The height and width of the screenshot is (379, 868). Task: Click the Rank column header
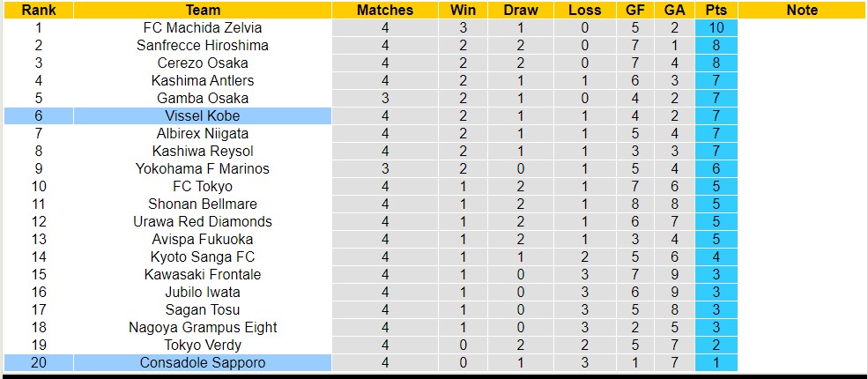coord(38,10)
